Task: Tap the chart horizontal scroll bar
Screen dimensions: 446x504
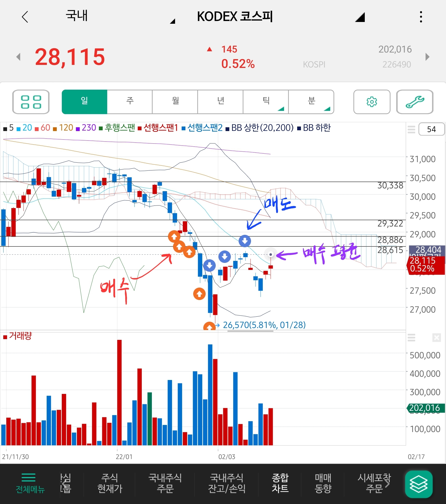Action: point(250,331)
